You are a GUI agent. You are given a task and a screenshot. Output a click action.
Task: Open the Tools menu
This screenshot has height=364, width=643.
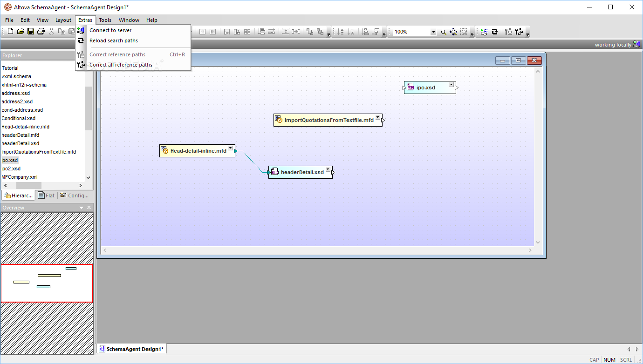pyautogui.click(x=105, y=20)
